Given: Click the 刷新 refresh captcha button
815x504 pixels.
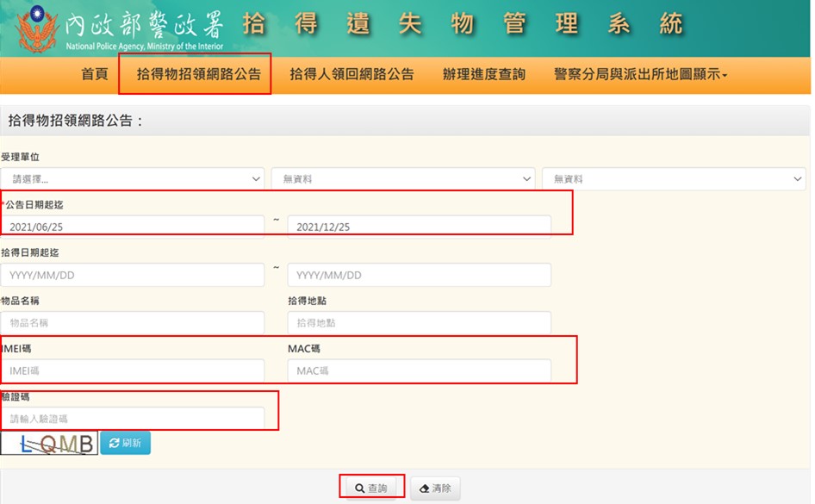Looking at the screenshot, I should coord(125,443).
